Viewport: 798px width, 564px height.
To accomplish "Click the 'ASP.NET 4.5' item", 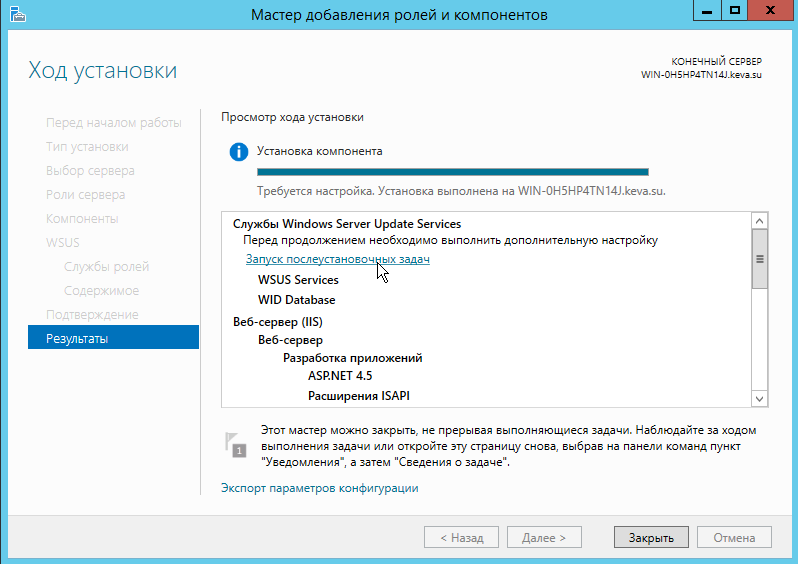I will 340,376.
